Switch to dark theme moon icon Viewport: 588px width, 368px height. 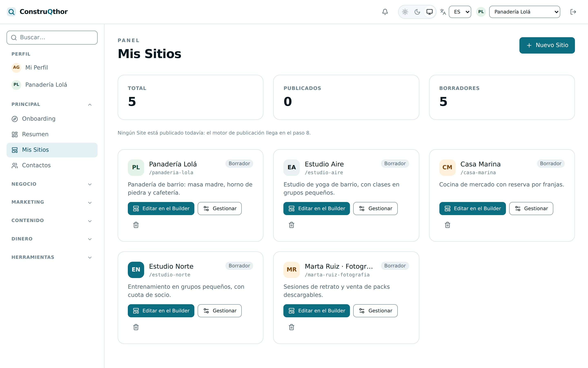click(x=417, y=12)
